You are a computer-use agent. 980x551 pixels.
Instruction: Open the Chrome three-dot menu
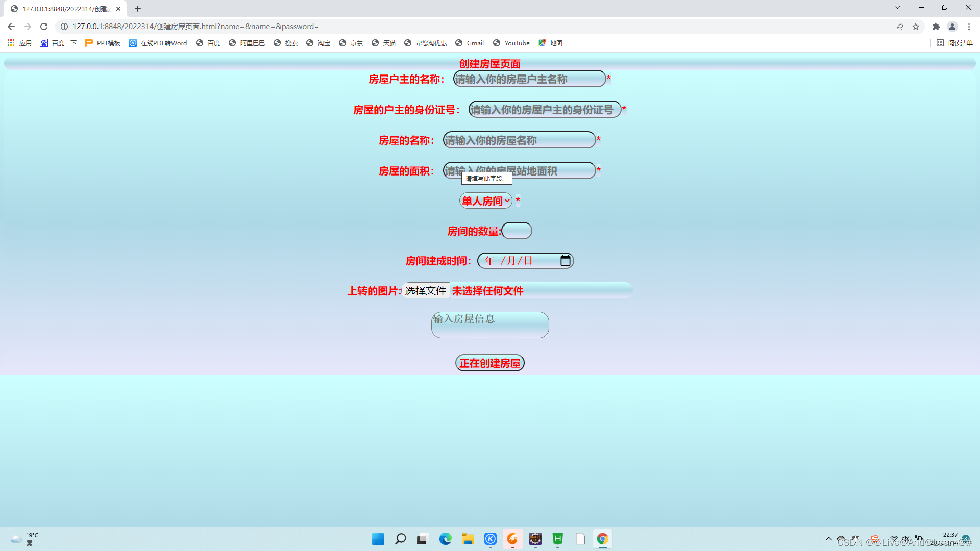click(969, 27)
